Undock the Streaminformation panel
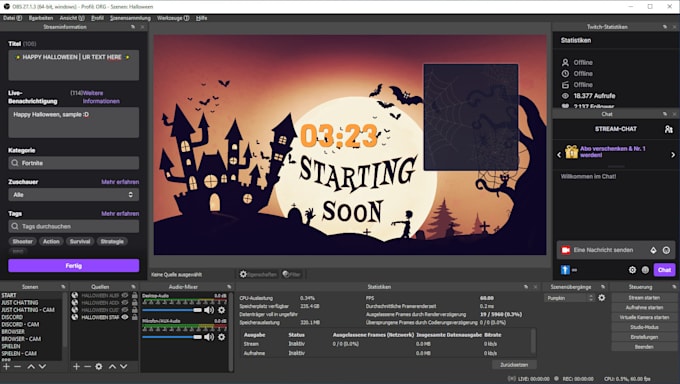This screenshot has width=680, height=384. pyautogui.click(x=133, y=27)
